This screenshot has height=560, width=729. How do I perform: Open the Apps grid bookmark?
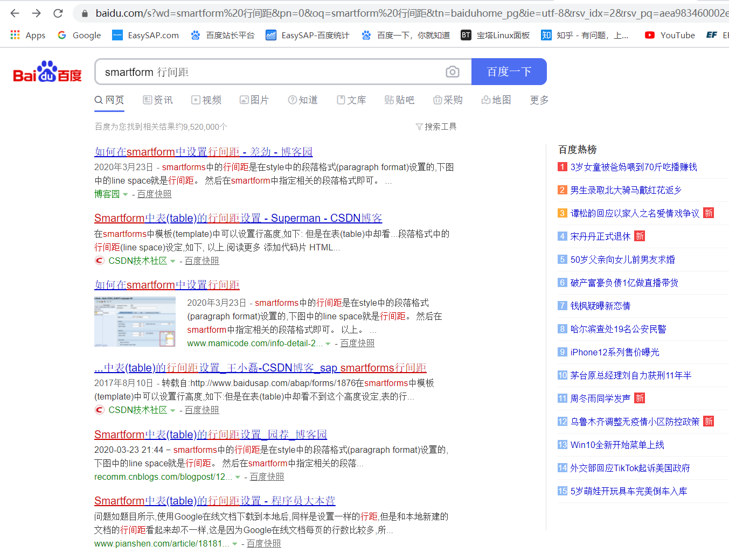click(28, 35)
